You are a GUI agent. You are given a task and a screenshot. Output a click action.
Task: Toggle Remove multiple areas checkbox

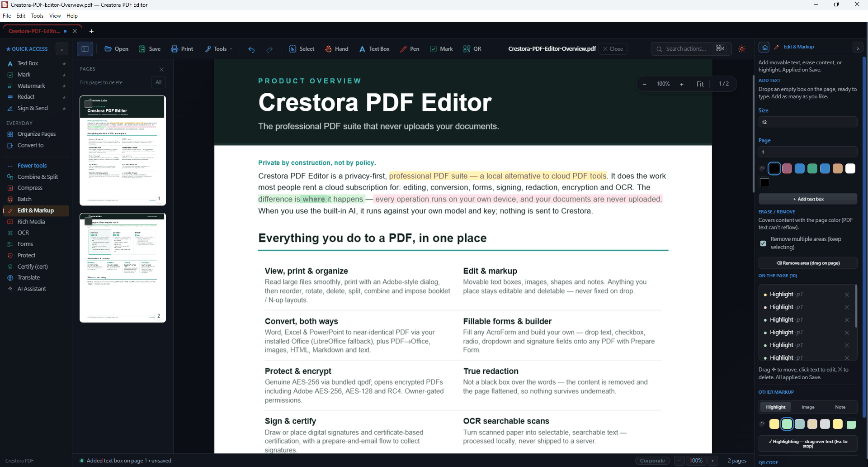[763, 243]
